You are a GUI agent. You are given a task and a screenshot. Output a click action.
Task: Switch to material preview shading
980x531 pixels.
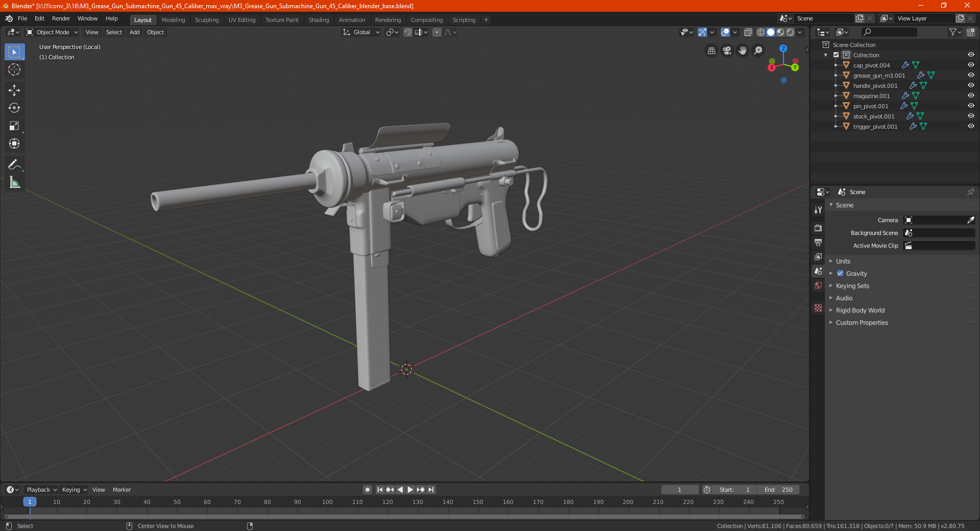(x=780, y=32)
